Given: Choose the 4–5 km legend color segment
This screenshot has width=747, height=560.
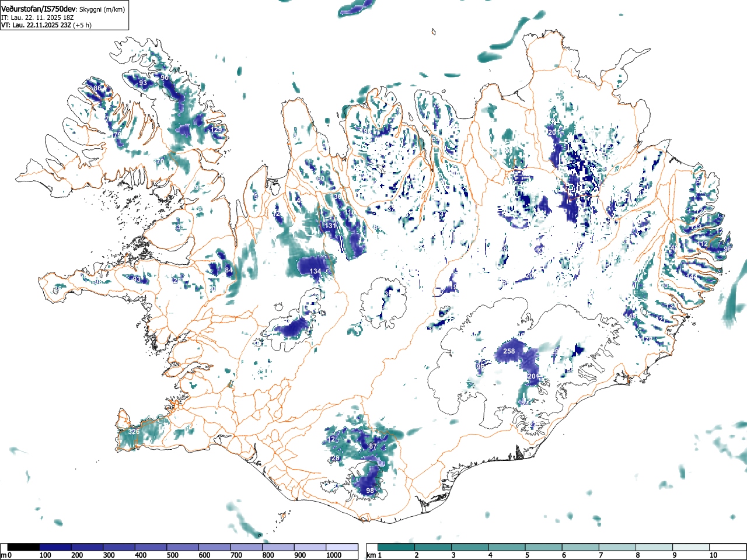Looking at the screenshot, I should (507, 547).
